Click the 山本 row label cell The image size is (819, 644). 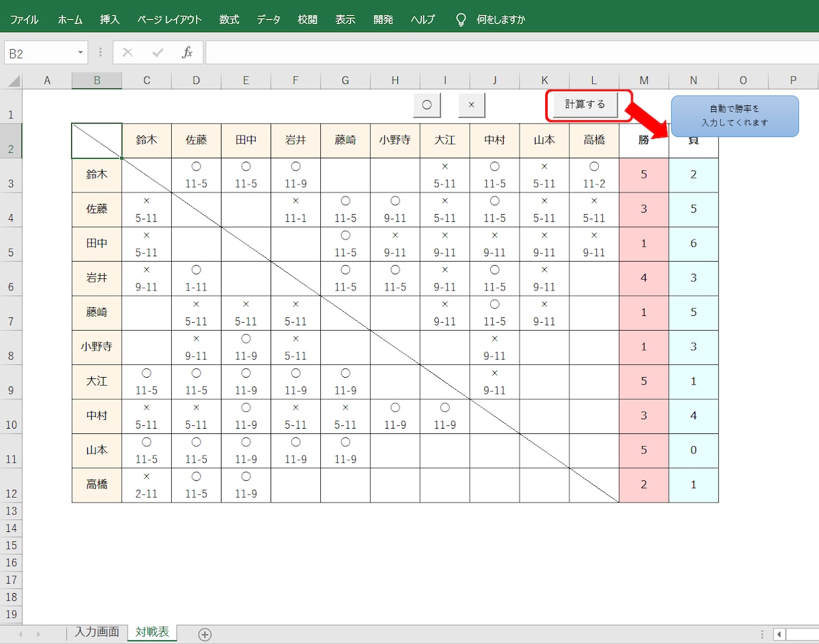point(97,450)
